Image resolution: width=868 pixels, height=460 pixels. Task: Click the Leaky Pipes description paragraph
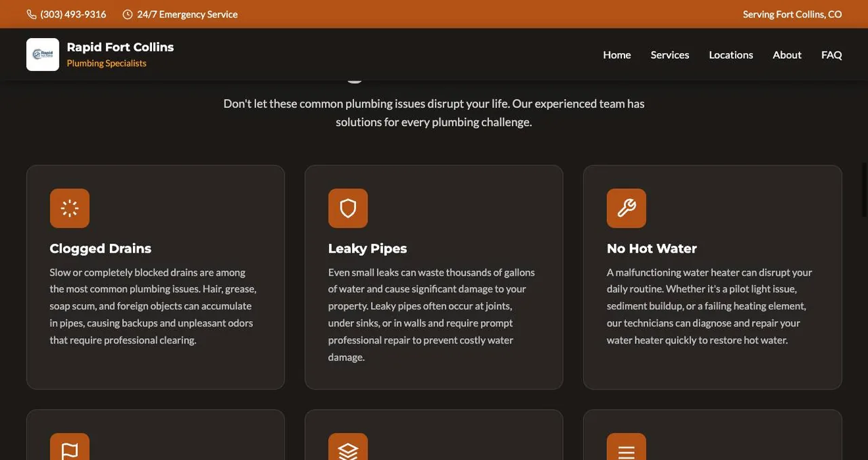432,314
